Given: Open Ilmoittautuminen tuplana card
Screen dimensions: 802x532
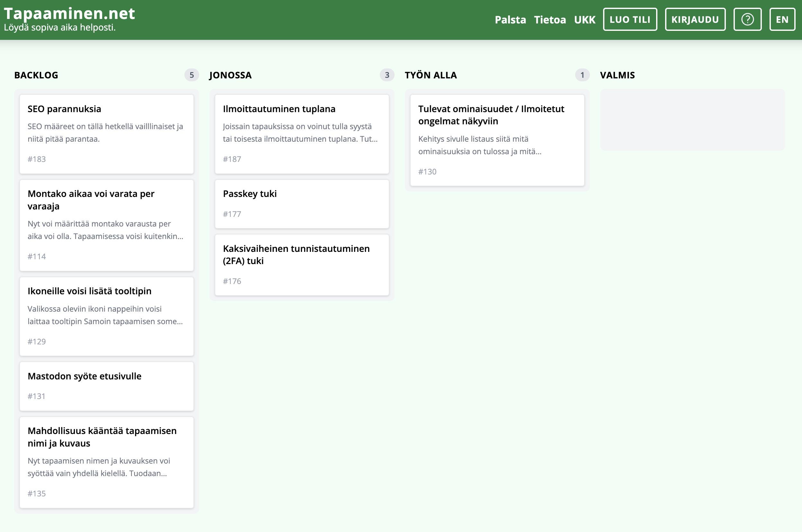Looking at the screenshot, I should click(x=302, y=134).
